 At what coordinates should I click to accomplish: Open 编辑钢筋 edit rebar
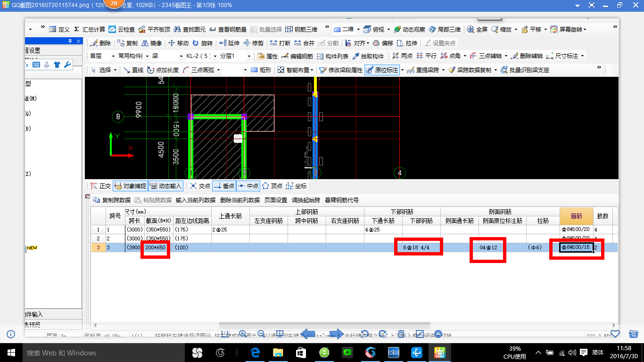pos(297,56)
